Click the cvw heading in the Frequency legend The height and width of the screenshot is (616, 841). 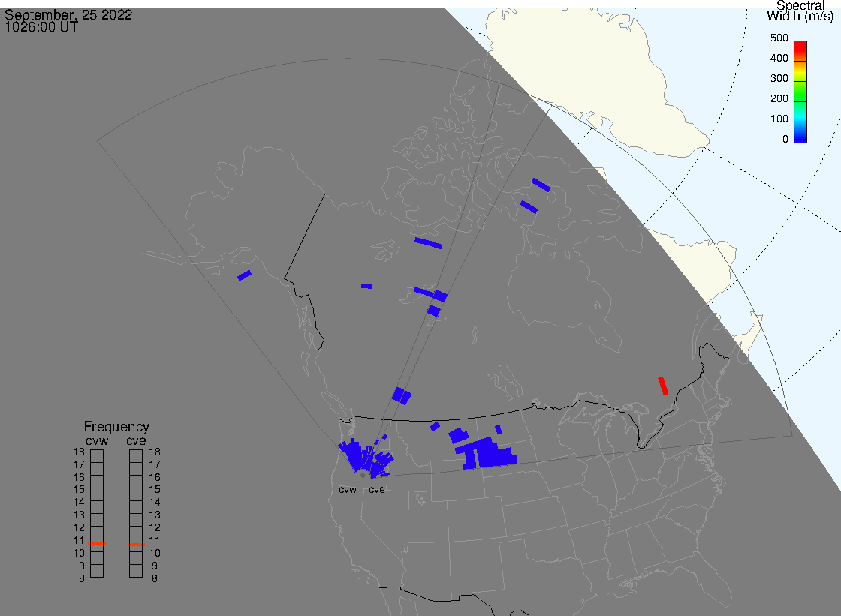pyautogui.click(x=97, y=441)
